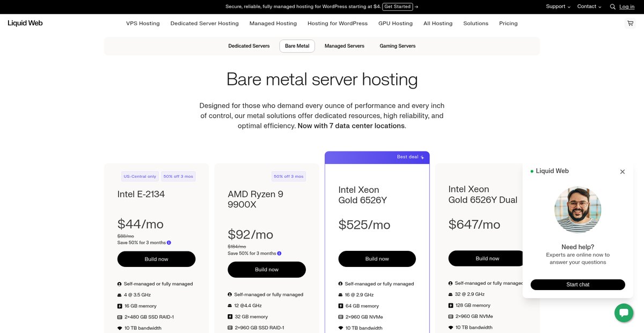Click memory icon beside 32 GB memory

click(230, 317)
